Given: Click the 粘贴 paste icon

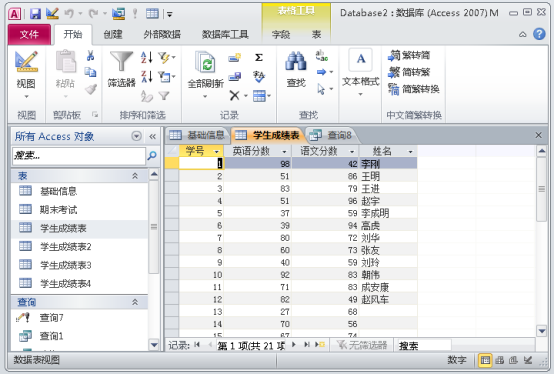Looking at the screenshot, I should pyautogui.click(x=66, y=62).
